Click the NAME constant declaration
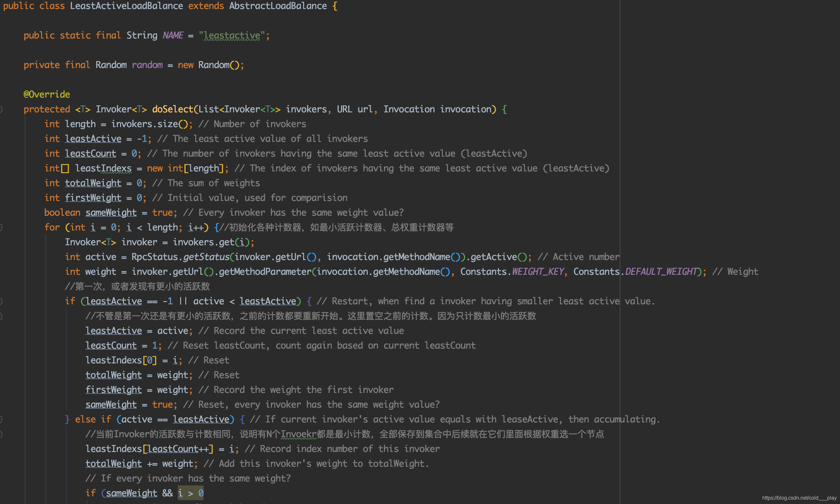This screenshot has height=504, width=840. [172, 35]
